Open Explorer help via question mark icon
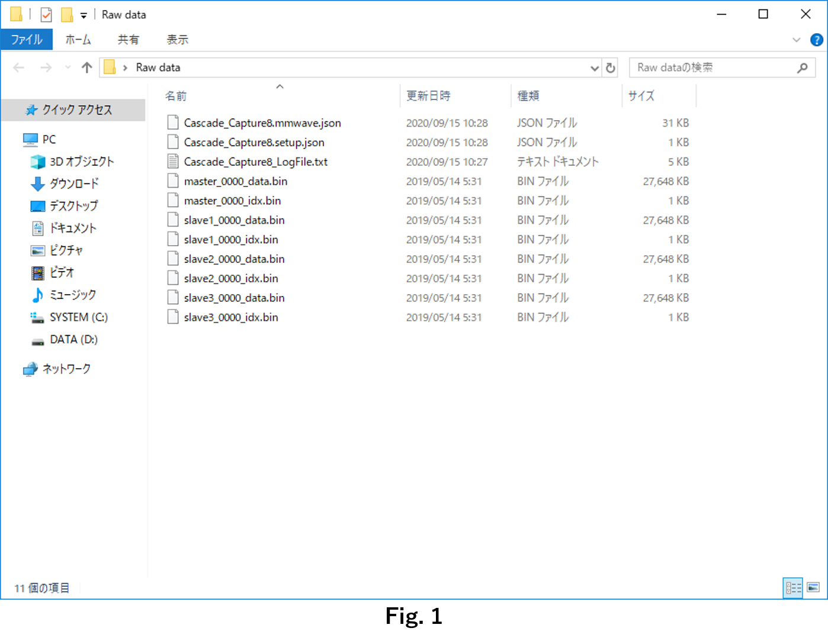Screen dimensions: 828x644 [817, 40]
